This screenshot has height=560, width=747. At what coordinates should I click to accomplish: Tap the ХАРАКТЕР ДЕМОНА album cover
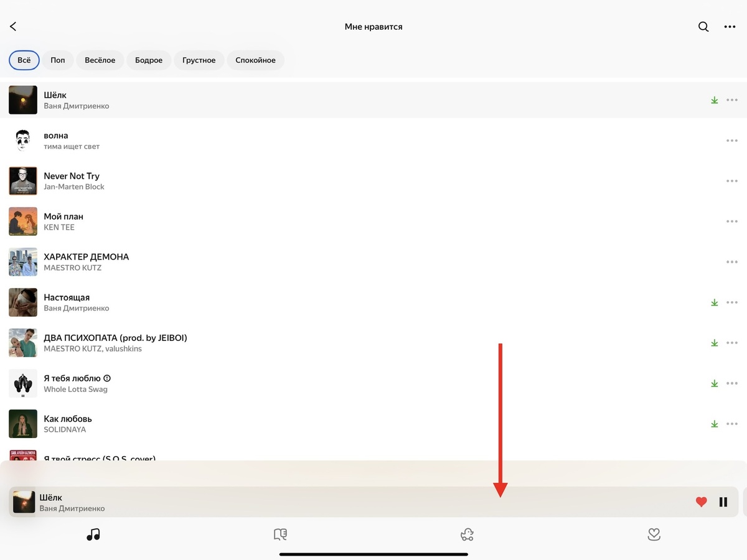tap(23, 262)
